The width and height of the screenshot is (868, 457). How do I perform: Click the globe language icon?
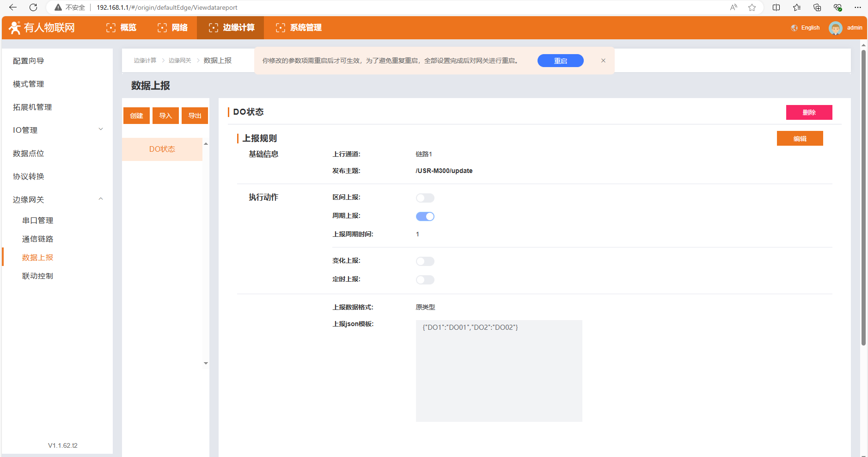[794, 28]
